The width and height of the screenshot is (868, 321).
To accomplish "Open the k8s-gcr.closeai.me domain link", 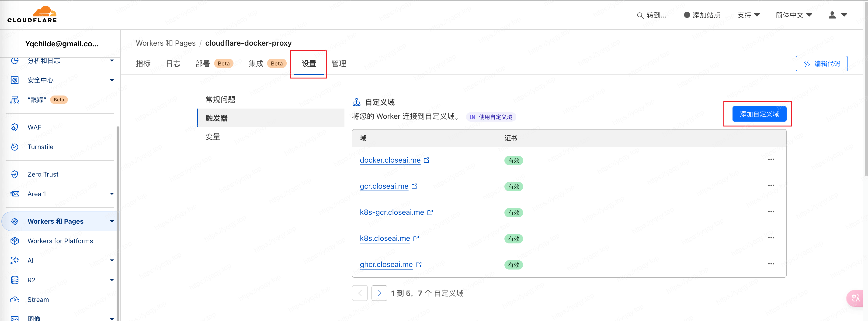I will [392, 212].
